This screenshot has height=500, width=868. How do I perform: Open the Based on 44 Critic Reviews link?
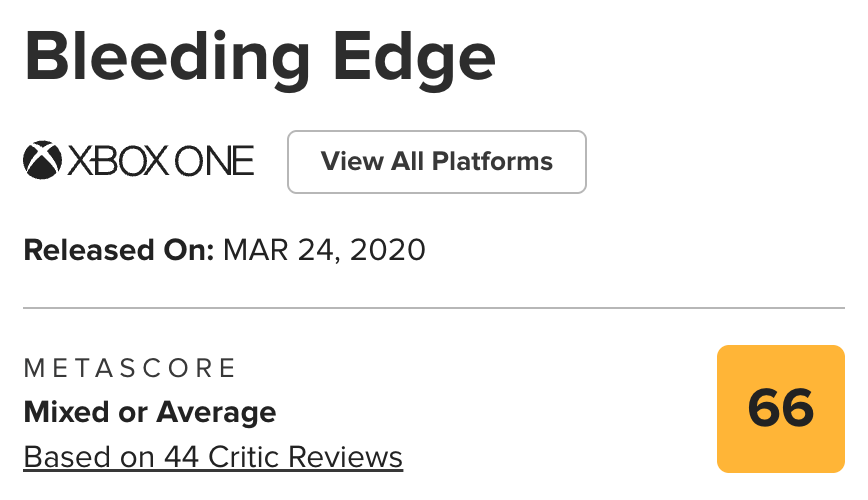pyautogui.click(x=213, y=457)
